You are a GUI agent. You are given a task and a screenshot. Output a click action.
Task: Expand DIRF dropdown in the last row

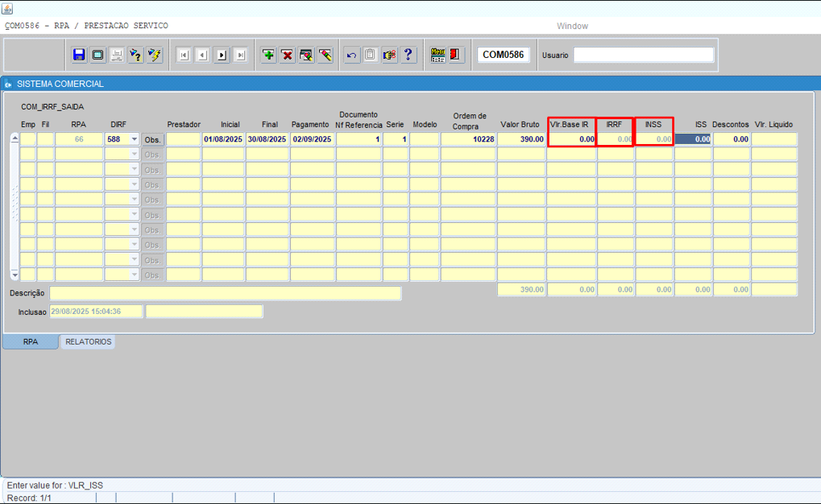(x=134, y=275)
